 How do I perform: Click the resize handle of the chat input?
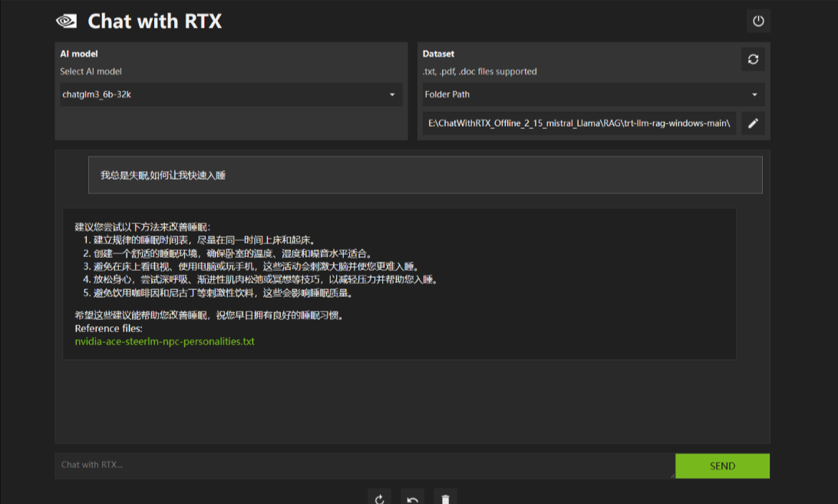coord(671,475)
